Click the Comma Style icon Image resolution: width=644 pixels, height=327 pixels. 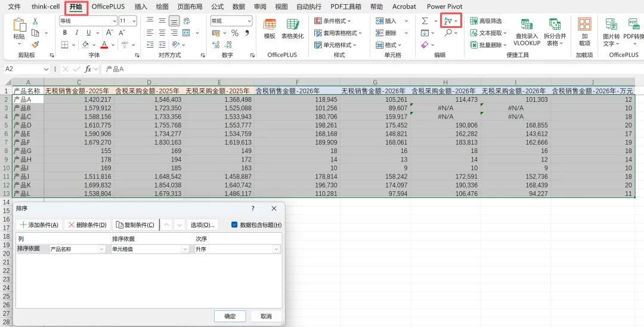coord(247,33)
